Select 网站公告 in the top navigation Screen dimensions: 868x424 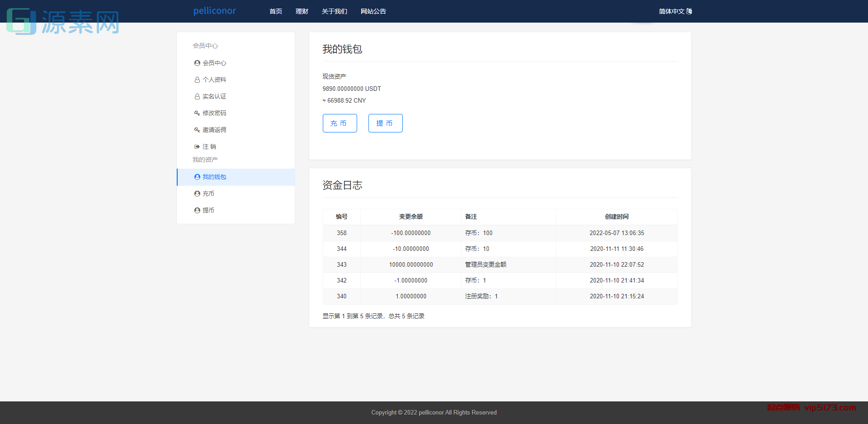click(x=373, y=11)
